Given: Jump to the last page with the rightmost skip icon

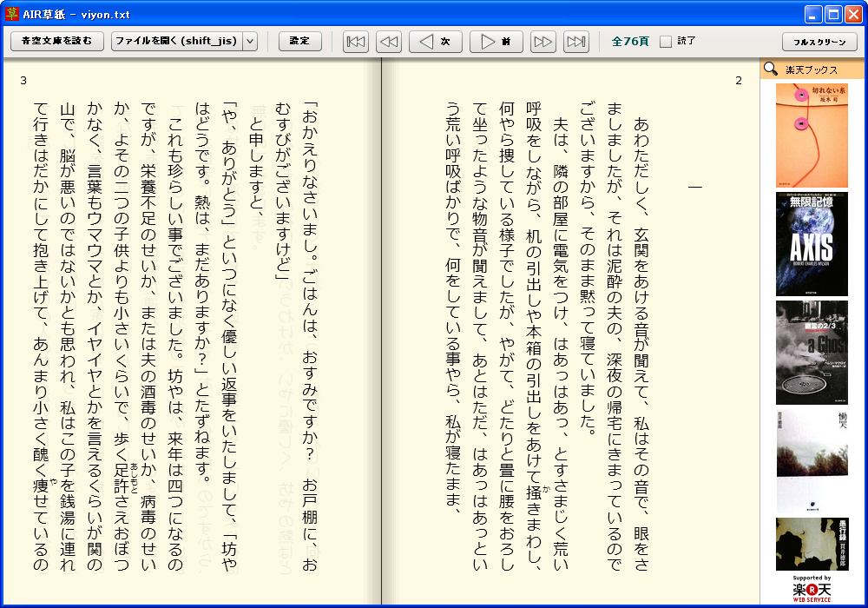Looking at the screenshot, I should tap(575, 41).
